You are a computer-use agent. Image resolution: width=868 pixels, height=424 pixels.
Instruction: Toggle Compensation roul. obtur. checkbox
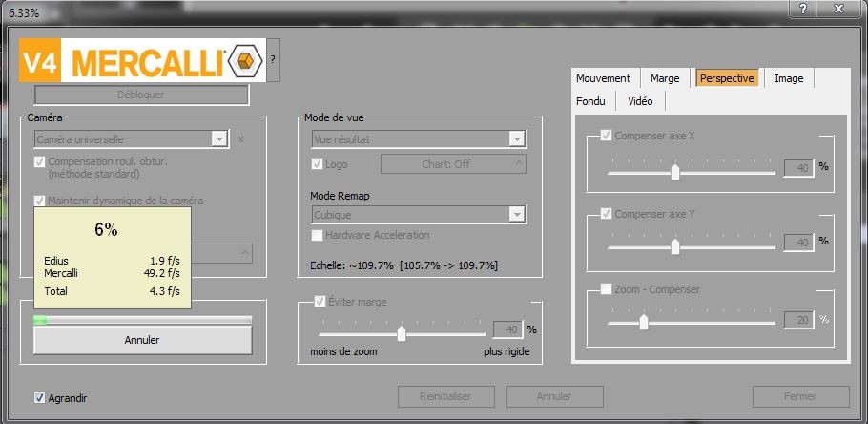(39, 161)
